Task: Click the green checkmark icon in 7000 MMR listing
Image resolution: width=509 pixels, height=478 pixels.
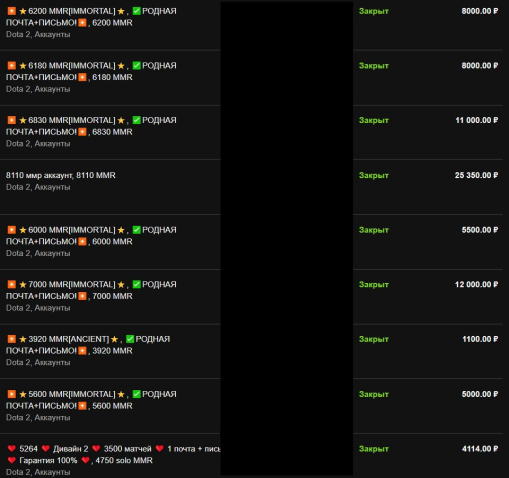Action: point(137,284)
